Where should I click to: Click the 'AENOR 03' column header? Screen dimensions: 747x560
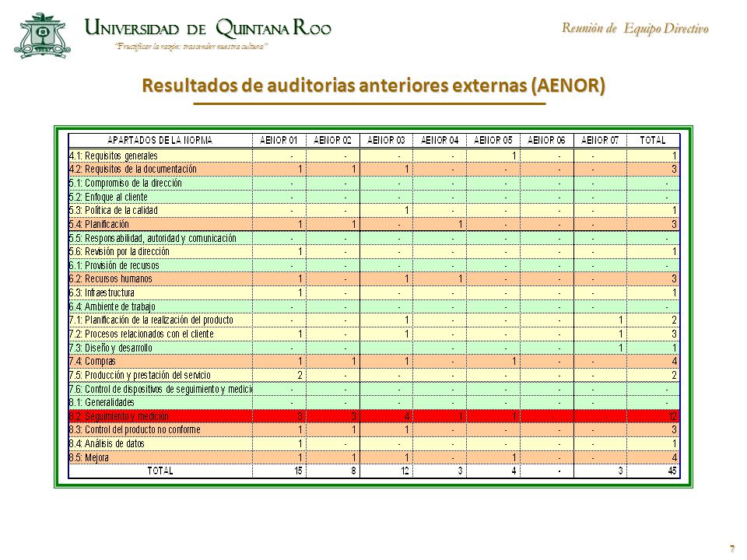click(x=386, y=140)
